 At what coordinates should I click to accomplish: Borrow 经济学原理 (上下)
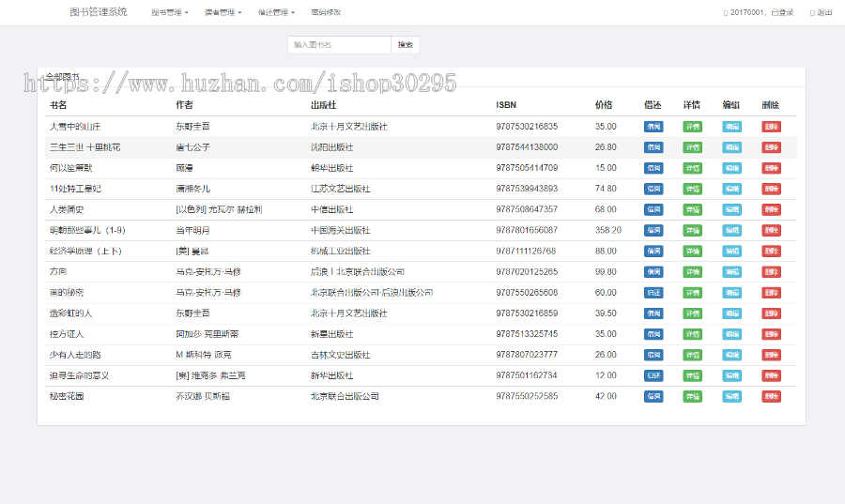coord(653,251)
